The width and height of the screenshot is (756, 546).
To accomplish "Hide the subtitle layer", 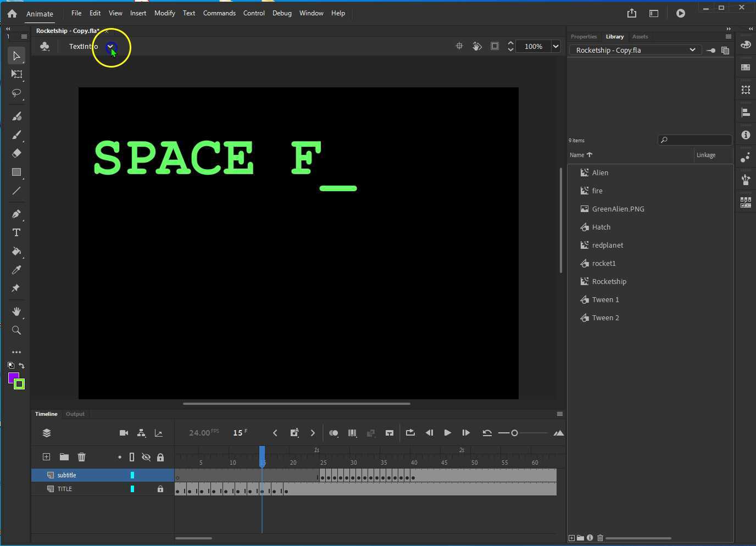I will pyautogui.click(x=146, y=475).
